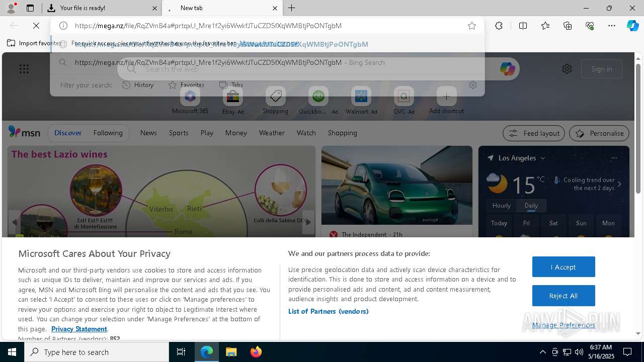Toggle split screen view
Viewport: 644px width, 362px height.
click(x=523, y=26)
